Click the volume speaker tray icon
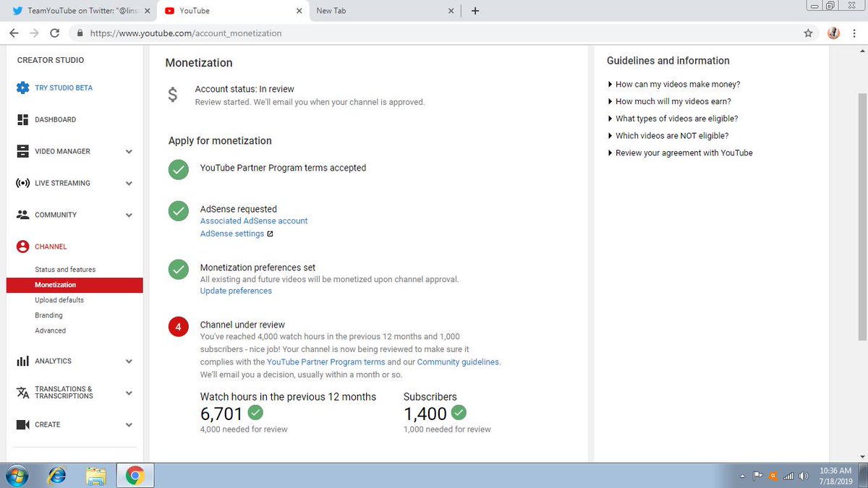The image size is (868, 488). [803, 476]
